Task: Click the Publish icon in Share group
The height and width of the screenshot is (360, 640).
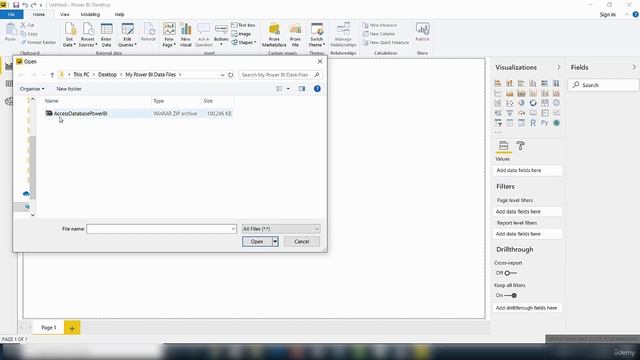Action: 422,32
